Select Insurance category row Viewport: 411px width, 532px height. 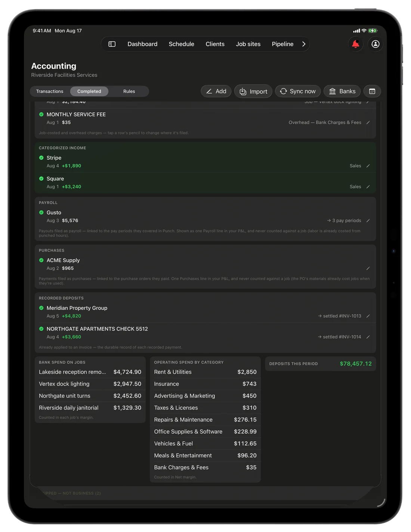205,384
